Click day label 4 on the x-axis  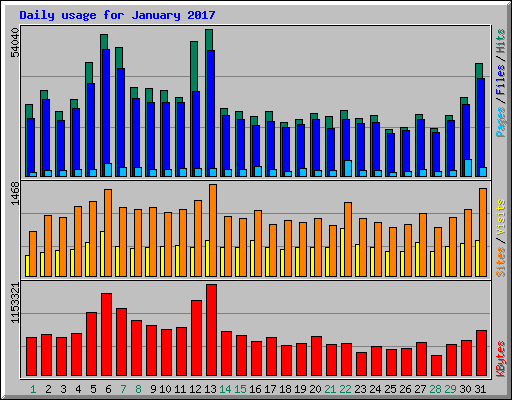tap(78, 389)
